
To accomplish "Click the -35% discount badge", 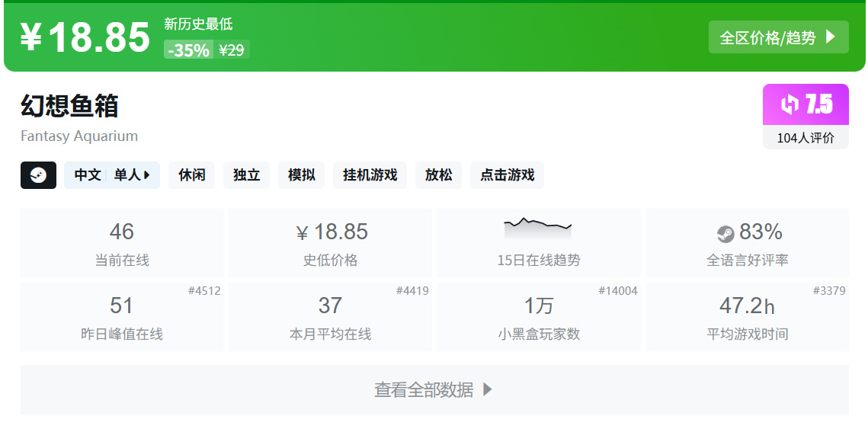I will coord(189,50).
